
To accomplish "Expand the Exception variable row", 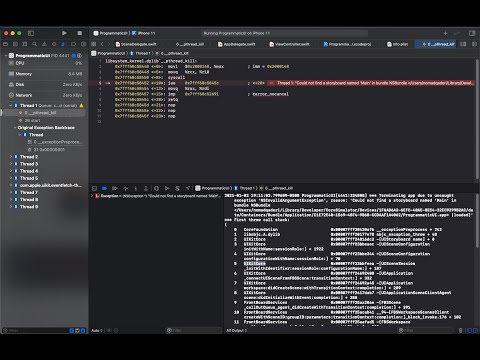I will [x=92, y=196].
